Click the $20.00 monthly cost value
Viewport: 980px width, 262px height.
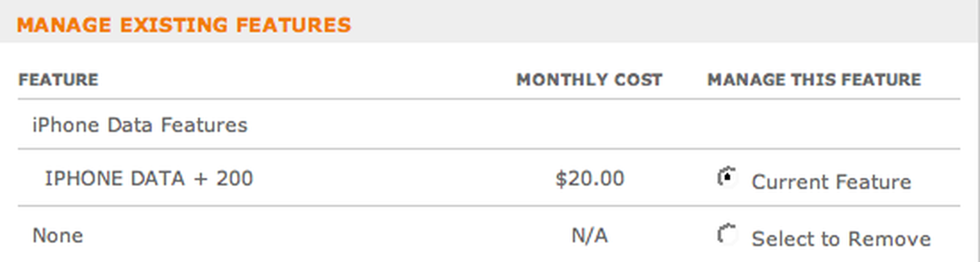tap(589, 178)
